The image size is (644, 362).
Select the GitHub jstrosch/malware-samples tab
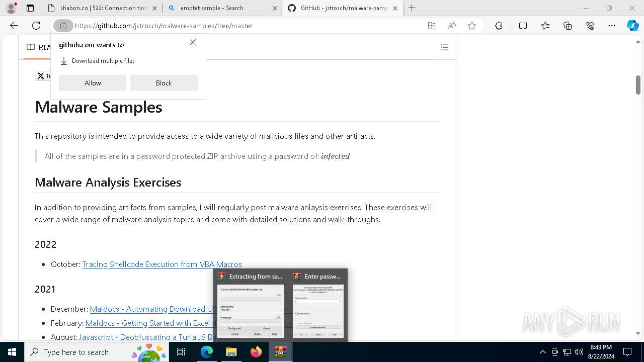(x=342, y=8)
